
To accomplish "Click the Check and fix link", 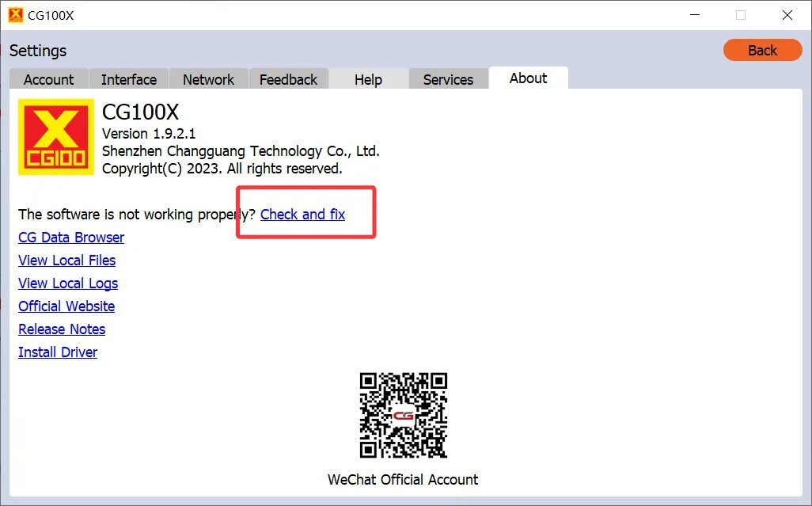I will 302,215.
